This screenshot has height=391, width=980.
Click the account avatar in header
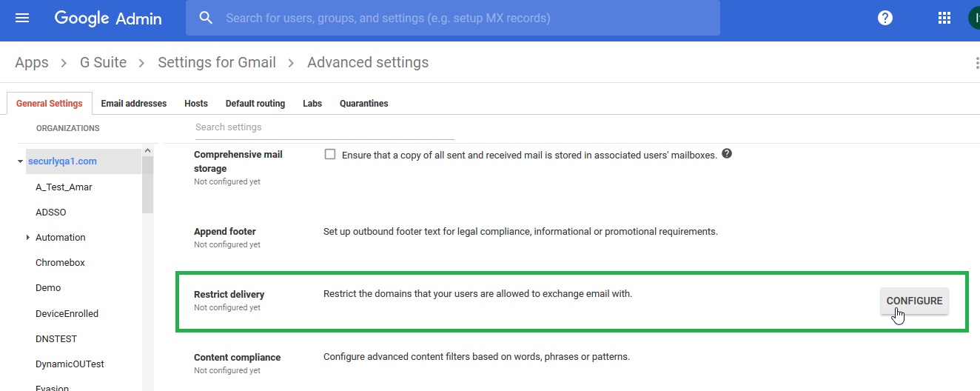973,18
